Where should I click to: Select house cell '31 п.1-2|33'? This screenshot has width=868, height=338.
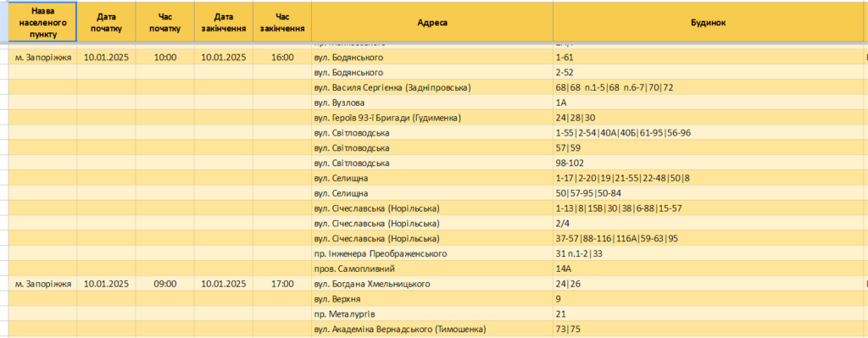point(708,253)
